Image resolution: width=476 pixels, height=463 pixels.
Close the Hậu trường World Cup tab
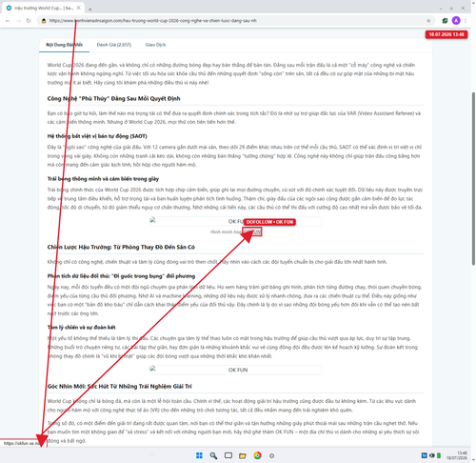click(x=79, y=8)
